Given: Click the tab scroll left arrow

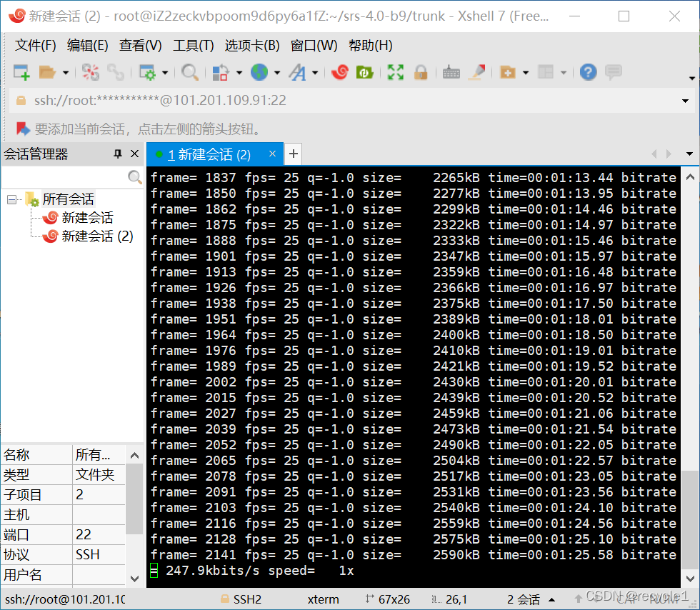Looking at the screenshot, I should point(654,154).
